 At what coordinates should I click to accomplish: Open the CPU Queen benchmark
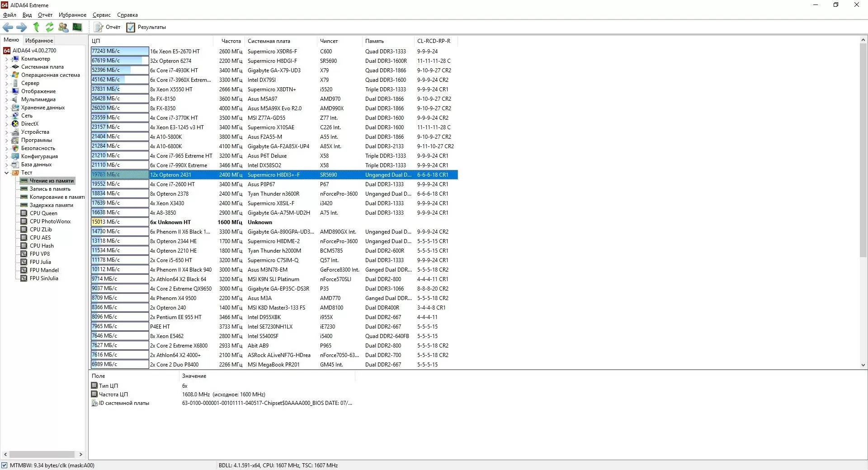click(43, 213)
